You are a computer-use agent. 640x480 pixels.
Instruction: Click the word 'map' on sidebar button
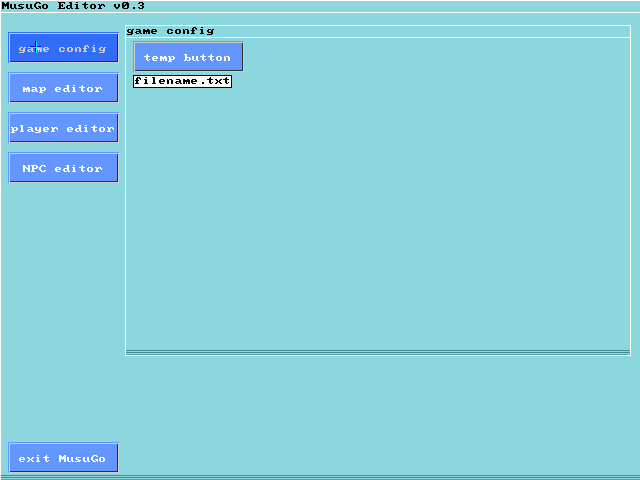pos(34,88)
